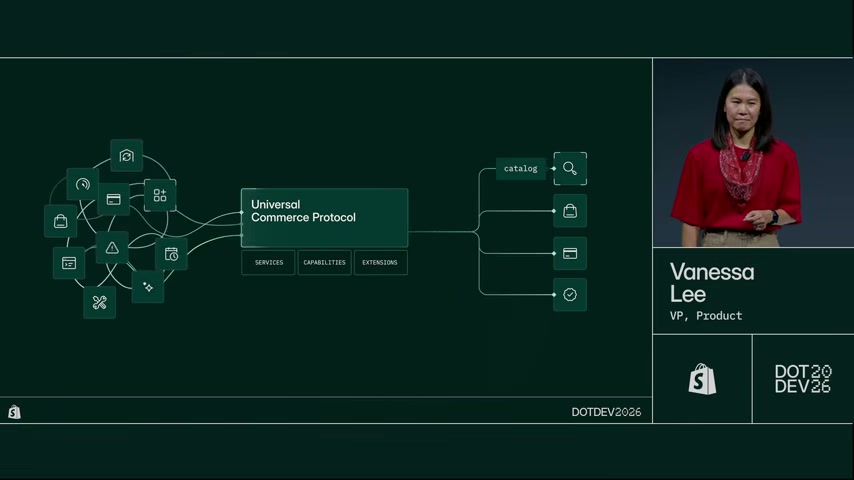
Task: Click the credit card icon in the tangled cluster
Action: (x=113, y=199)
